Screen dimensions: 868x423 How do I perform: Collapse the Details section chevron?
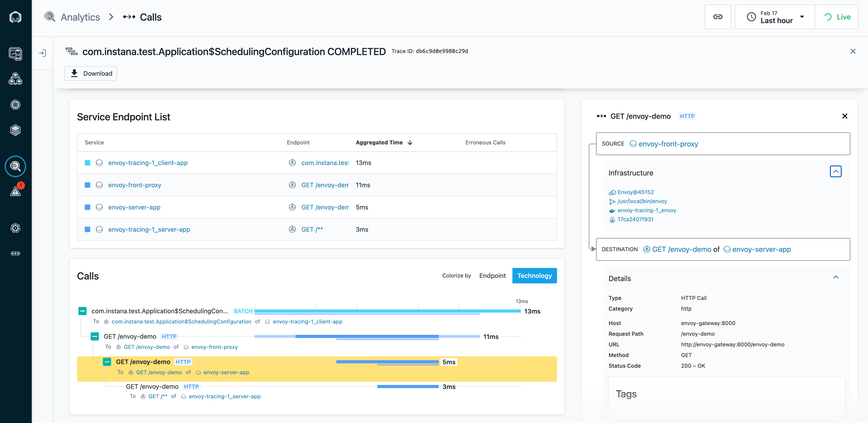click(835, 277)
